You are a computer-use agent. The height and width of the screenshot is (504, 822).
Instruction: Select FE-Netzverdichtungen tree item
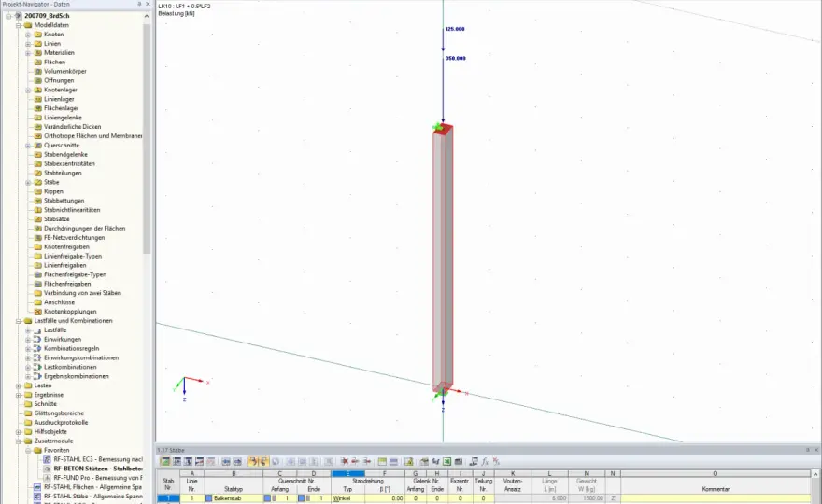(75, 238)
